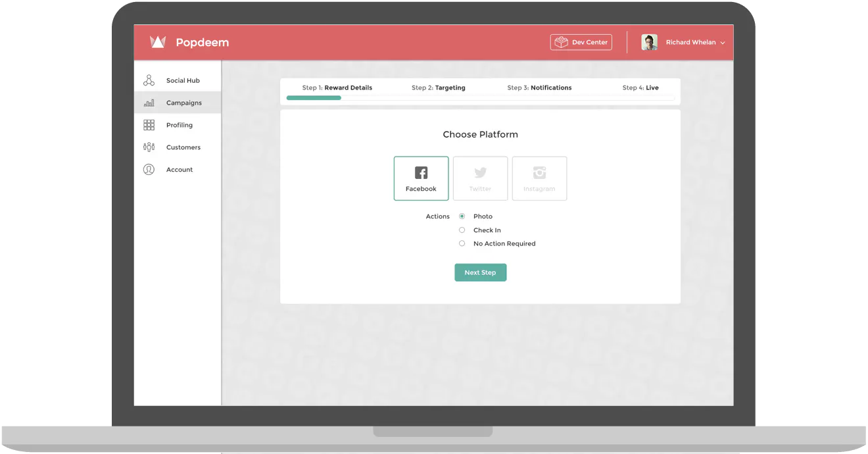Click the Social Hub network icon
The image size is (868, 454).
tap(149, 80)
